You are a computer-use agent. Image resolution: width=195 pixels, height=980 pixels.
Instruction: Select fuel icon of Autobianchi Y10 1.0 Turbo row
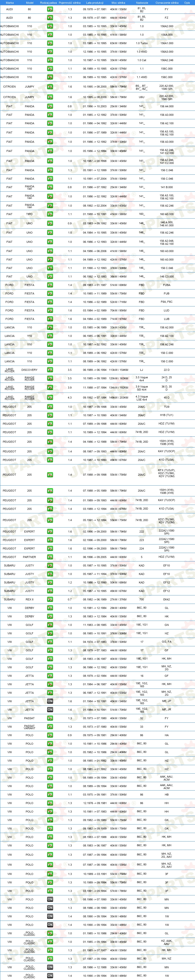pos(50,43)
